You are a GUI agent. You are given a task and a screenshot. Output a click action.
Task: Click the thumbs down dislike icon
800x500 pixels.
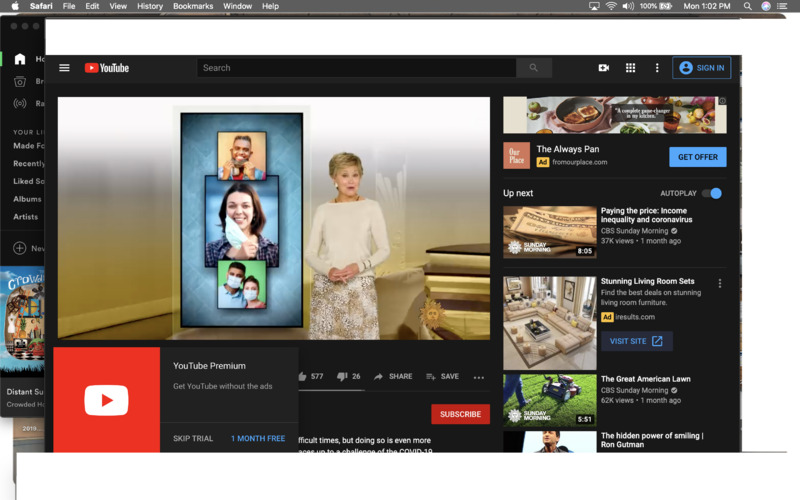click(x=342, y=377)
